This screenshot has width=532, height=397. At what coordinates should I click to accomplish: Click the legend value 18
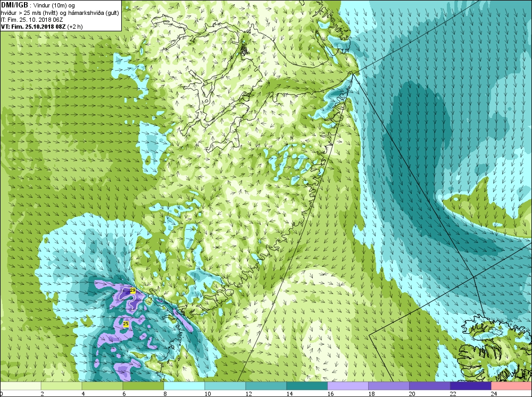371,394
